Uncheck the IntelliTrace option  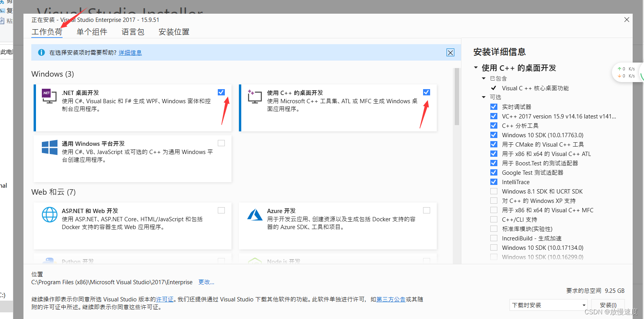point(494,182)
